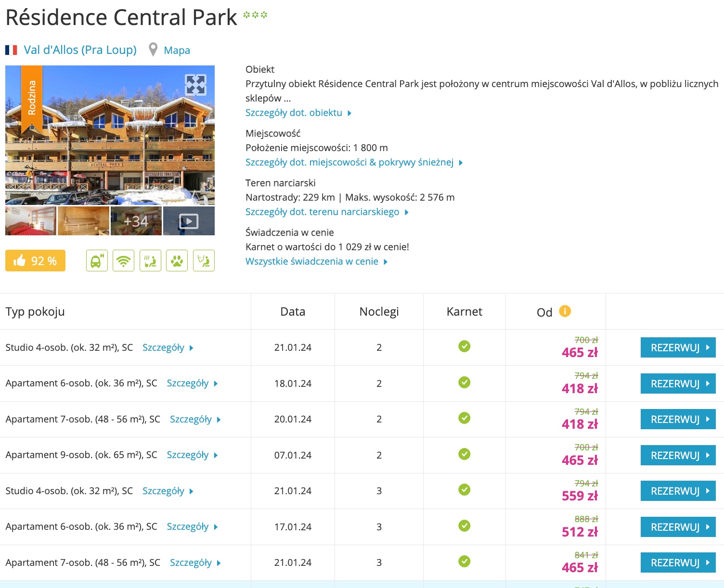
Task: Click Karnet checkmark in 20.01.24 row
Action: click(465, 418)
